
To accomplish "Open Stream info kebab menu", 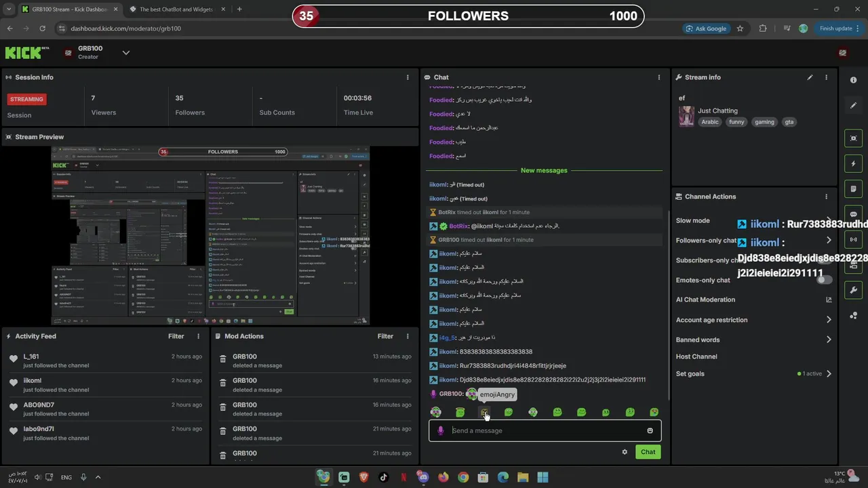I will [x=826, y=77].
